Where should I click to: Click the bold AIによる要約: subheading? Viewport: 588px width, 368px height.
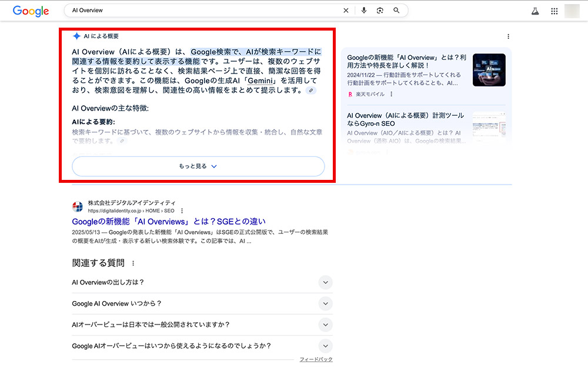click(93, 122)
